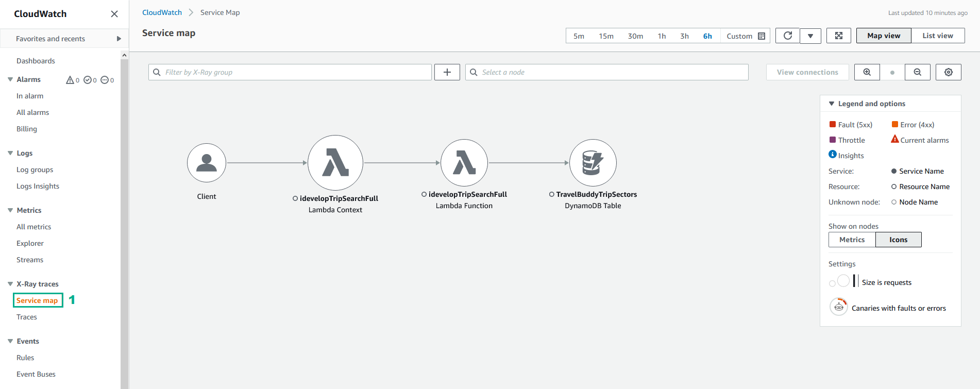Click the insufficient data alarms count icon
Image resolution: width=980 pixels, height=389 pixels.
[105, 80]
